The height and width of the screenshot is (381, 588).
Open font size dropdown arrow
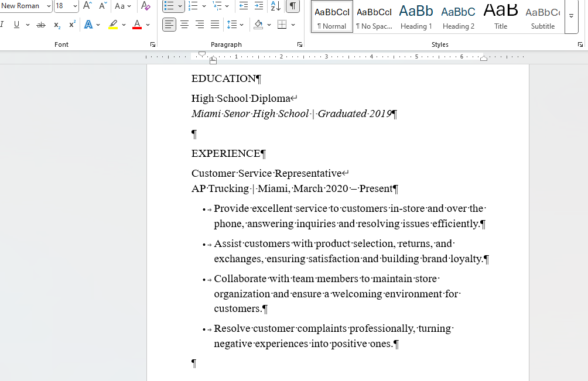75,6
